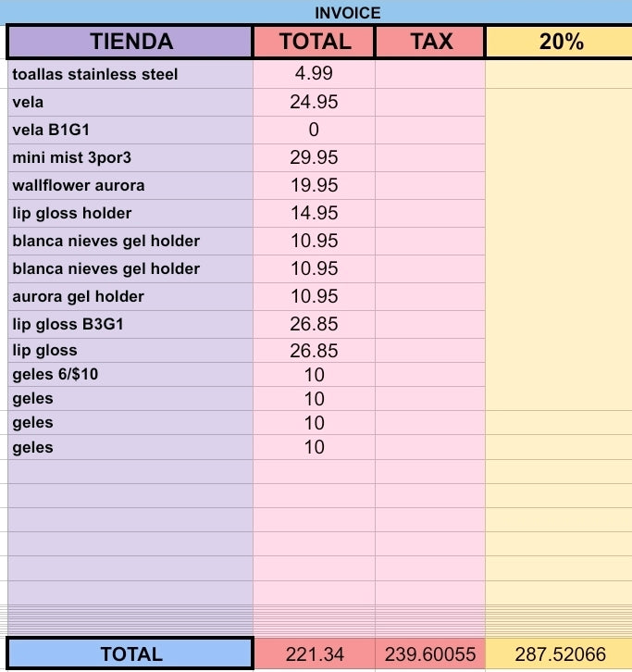Select the wallflower aurora cell

tap(130, 185)
